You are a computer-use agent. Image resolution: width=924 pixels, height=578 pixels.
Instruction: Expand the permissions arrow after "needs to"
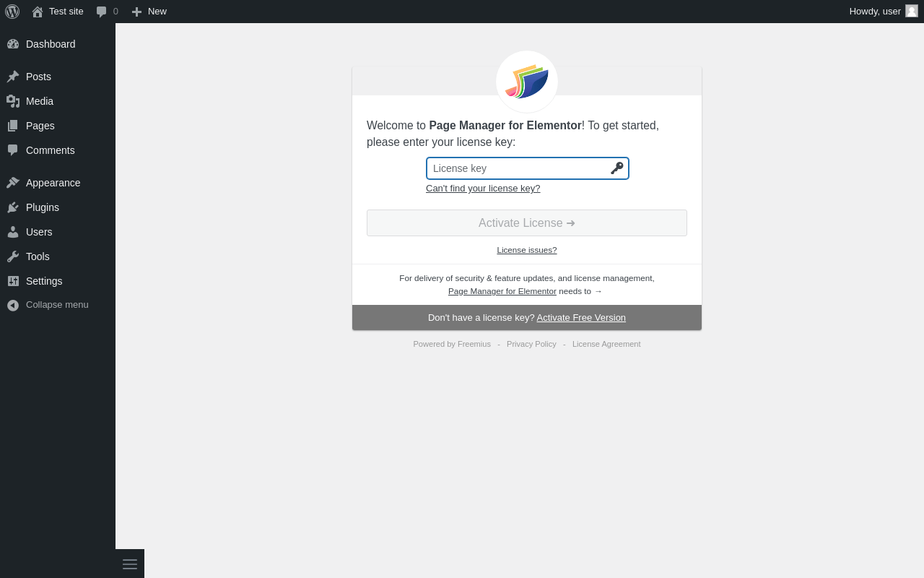(598, 291)
